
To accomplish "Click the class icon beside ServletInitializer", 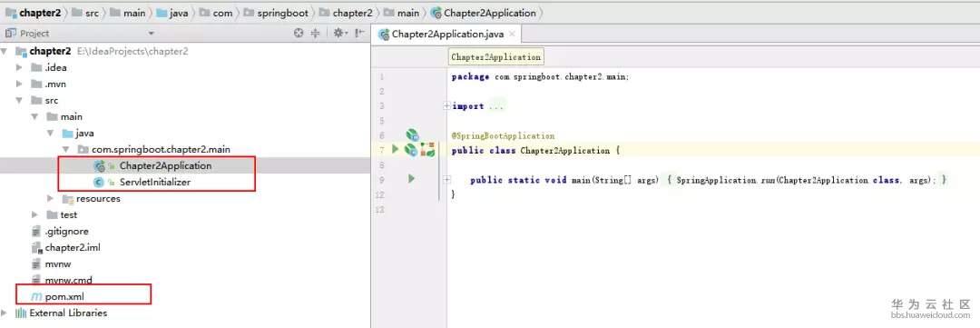I will point(98,182).
